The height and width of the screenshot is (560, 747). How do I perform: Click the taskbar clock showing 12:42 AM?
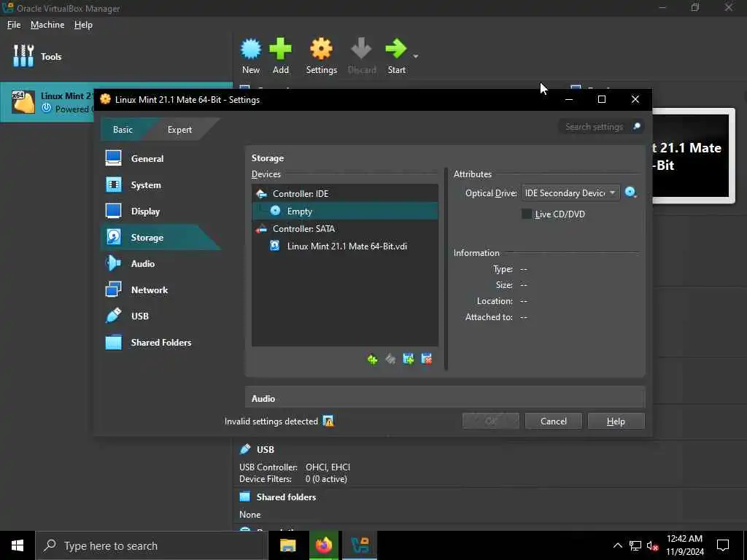click(684, 545)
